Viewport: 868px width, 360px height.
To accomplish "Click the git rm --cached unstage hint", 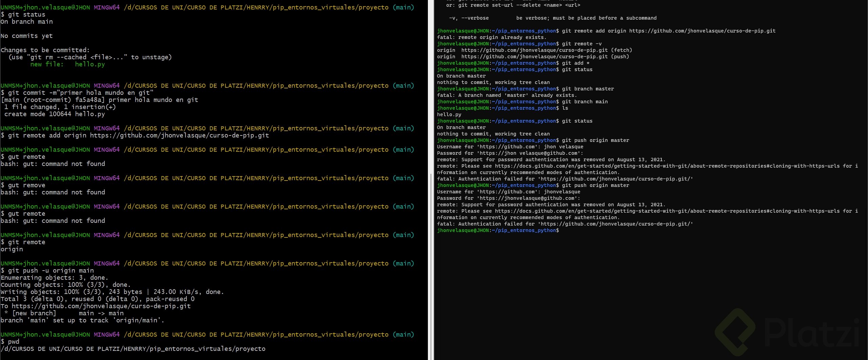I will 90,57.
